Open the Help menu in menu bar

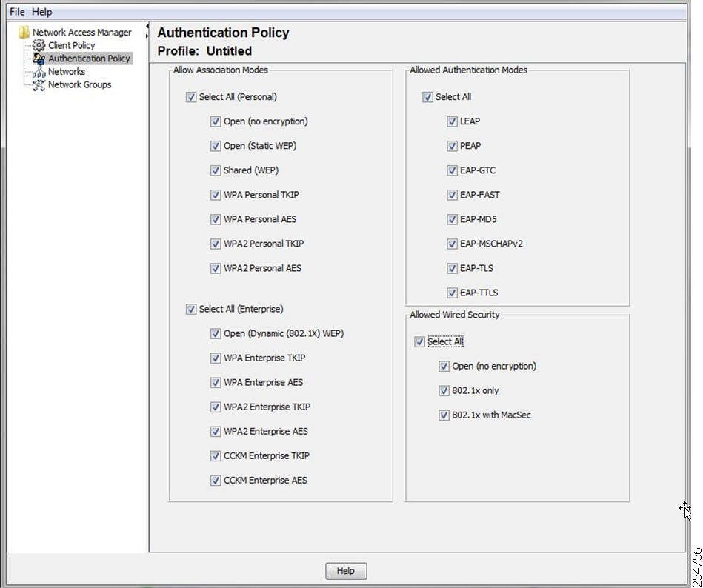click(x=41, y=12)
